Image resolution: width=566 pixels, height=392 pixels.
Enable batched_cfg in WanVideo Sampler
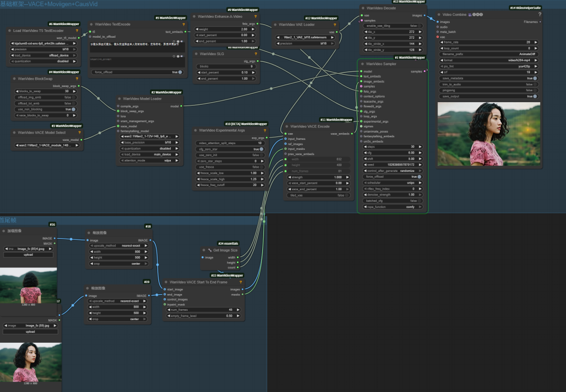pos(393,201)
